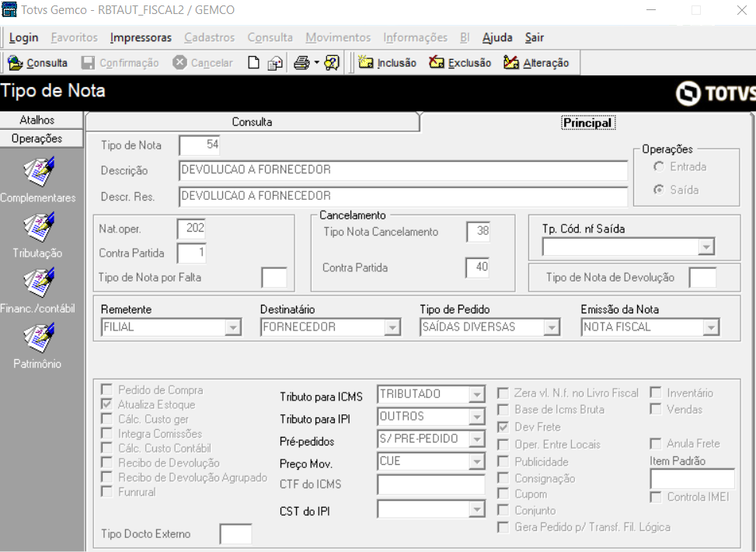Open the Tp. Cód. nf Saída dropdown

[705, 247]
